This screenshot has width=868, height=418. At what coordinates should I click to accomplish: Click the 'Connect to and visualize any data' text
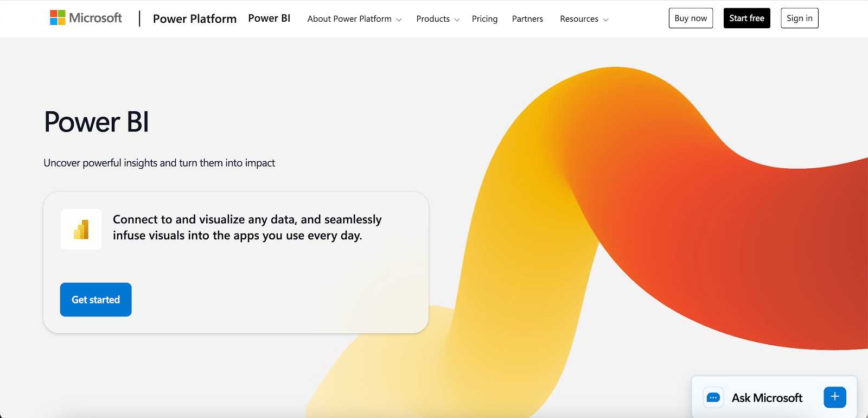click(x=247, y=227)
